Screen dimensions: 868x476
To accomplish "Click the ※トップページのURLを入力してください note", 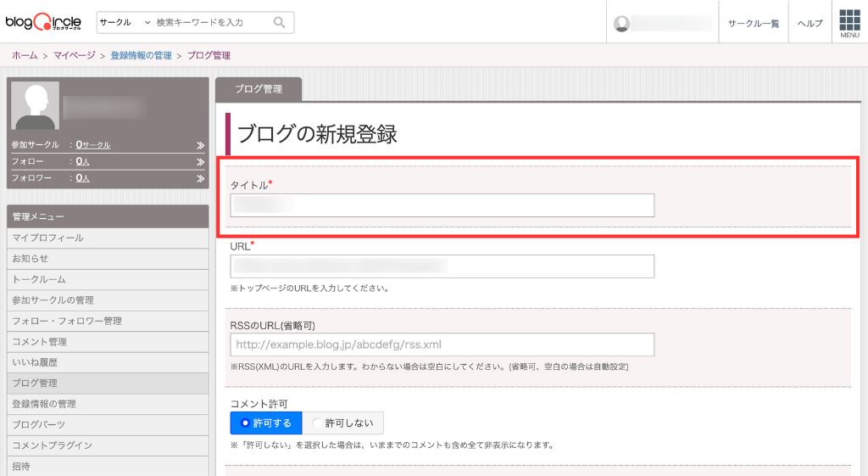I will pyautogui.click(x=310, y=288).
